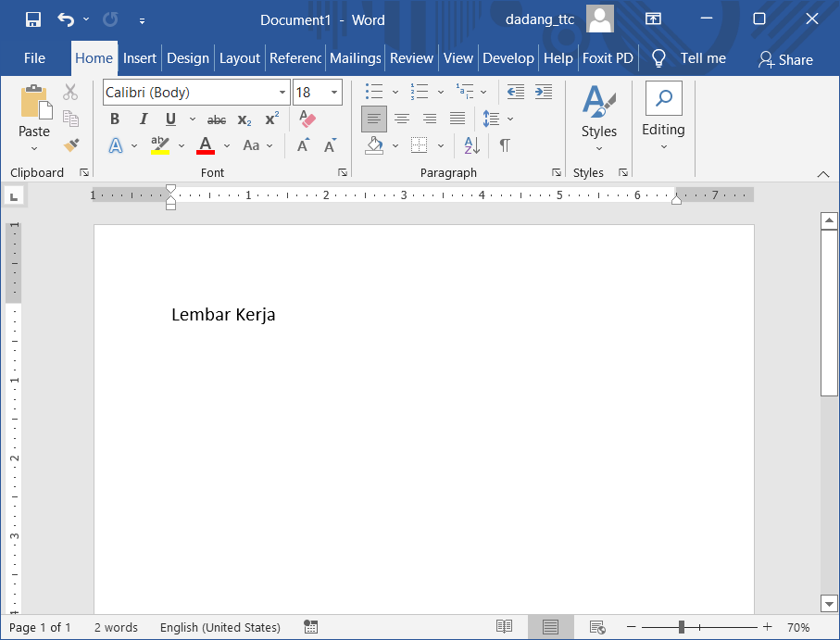Click the Format Painter brush icon
840x640 pixels.
pos(71,145)
